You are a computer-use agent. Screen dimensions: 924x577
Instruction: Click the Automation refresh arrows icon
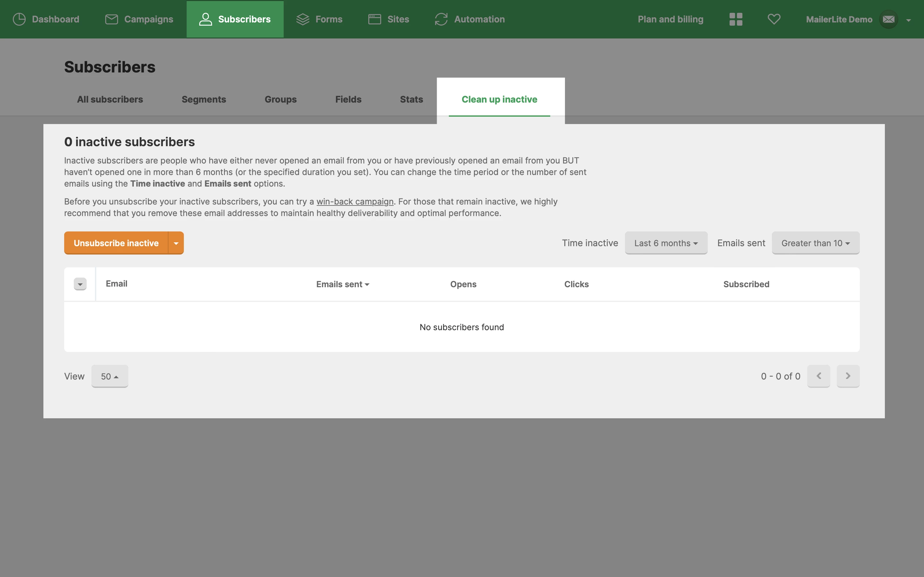tap(441, 19)
